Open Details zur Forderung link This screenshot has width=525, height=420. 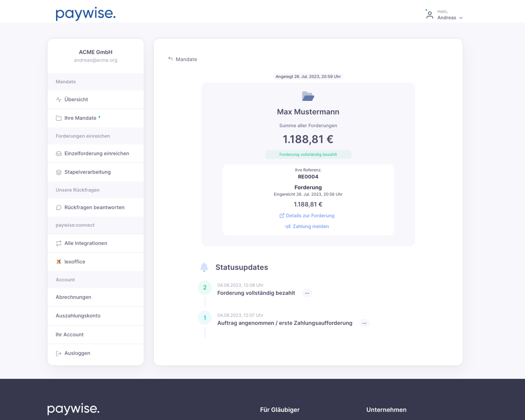(310, 216)
